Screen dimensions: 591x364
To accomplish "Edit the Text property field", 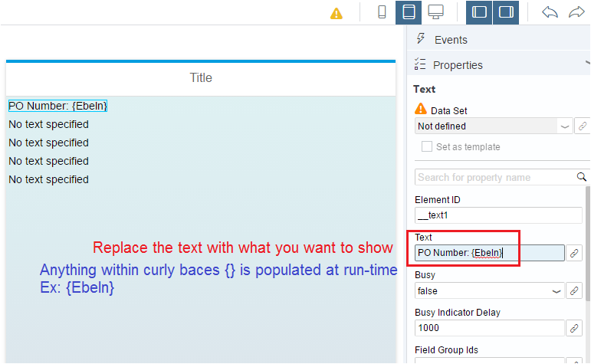I will [489, 252].
